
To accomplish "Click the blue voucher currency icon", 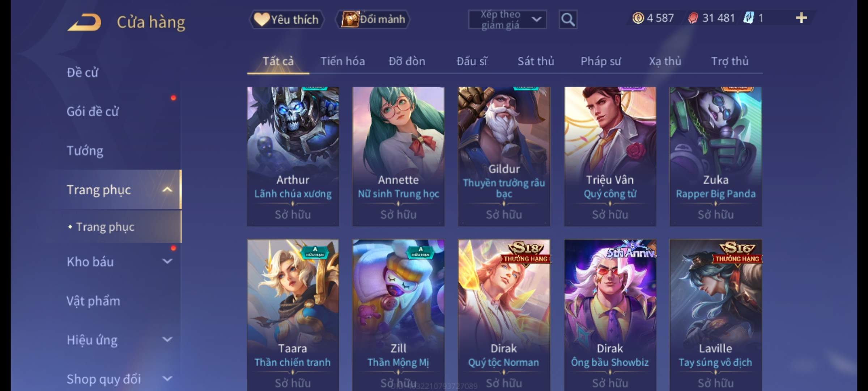I will point(748,18).
